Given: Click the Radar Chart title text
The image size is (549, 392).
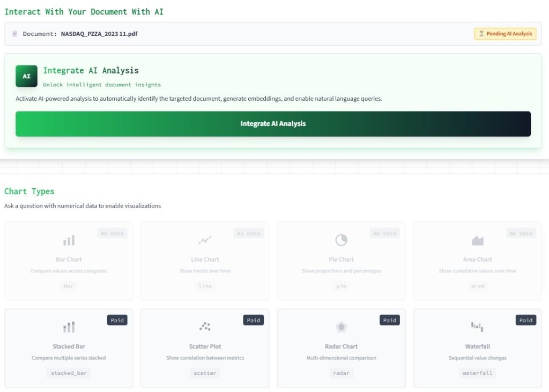Looking at the screenshot, I should coord(341,346).
